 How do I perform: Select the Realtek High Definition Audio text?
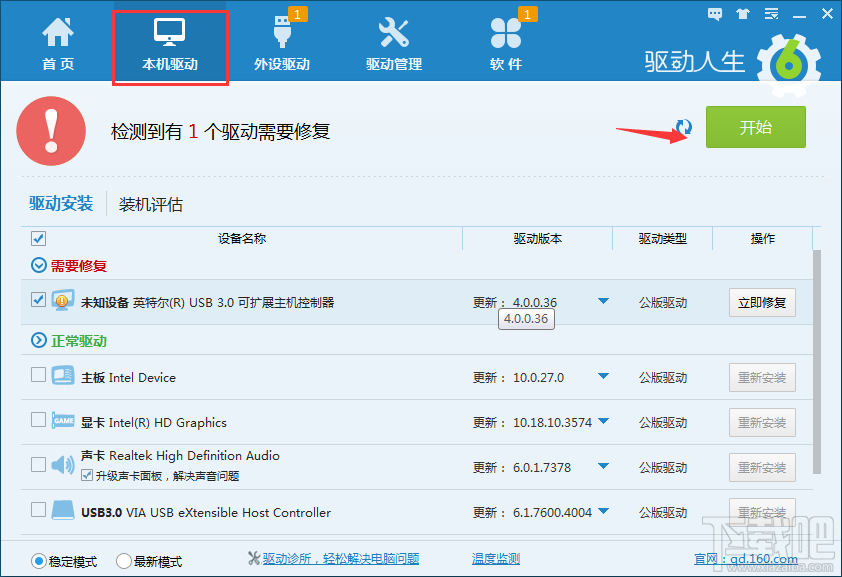194,456
